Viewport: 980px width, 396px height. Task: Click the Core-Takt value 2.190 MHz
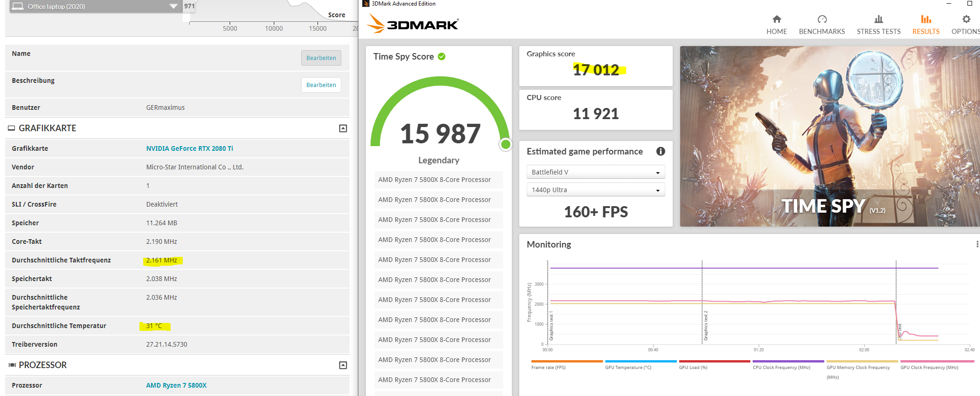(161, 242)
